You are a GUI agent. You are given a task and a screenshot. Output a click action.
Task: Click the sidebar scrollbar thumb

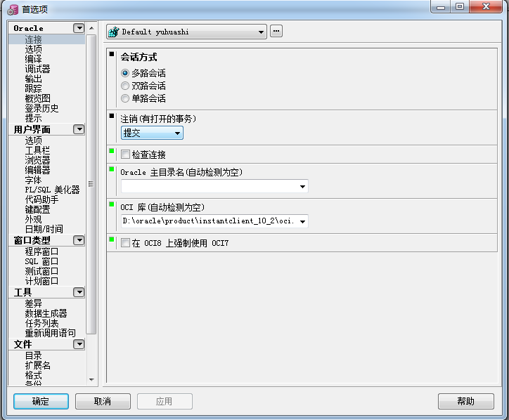(x=91, y=184)
